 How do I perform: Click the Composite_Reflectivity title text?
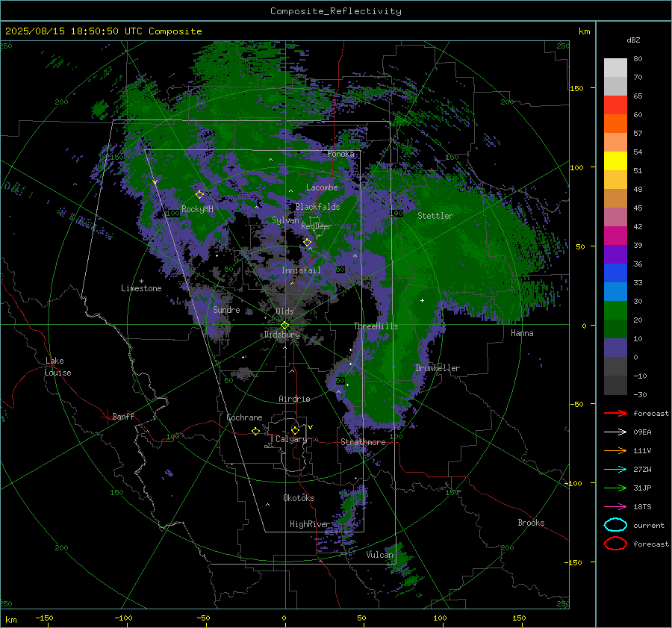pyautogui.click(x=336, y=11)
